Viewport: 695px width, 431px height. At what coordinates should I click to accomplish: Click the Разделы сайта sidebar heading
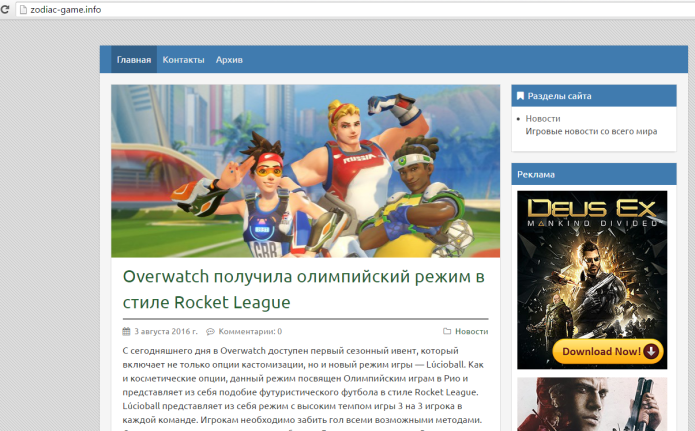point(559,96)
